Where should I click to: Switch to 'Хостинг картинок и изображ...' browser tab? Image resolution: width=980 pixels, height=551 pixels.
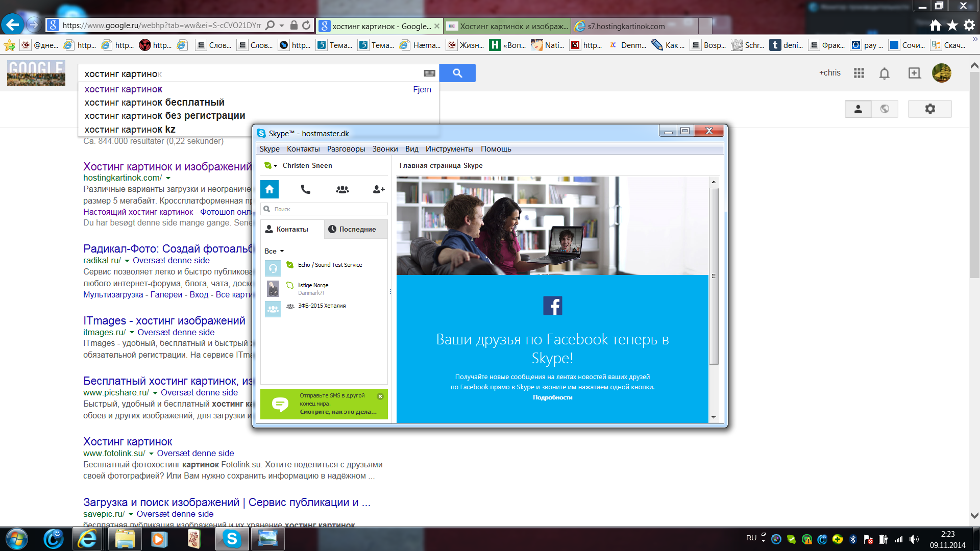point(507,26)
